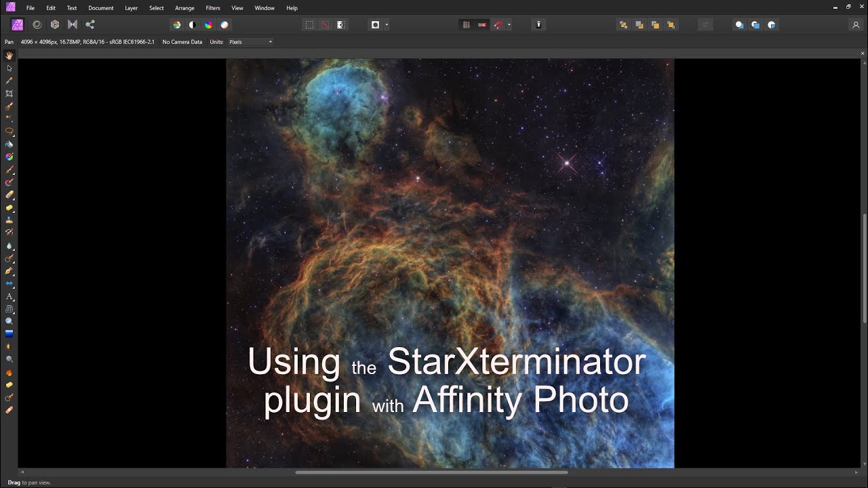Select the Blur droplet tool
This screenshot has width=868, height=488.
(x=9, y=246)
